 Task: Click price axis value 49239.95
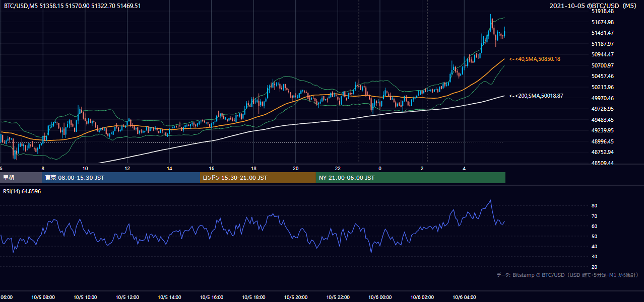pyautogui.click(x=603, y=130)
